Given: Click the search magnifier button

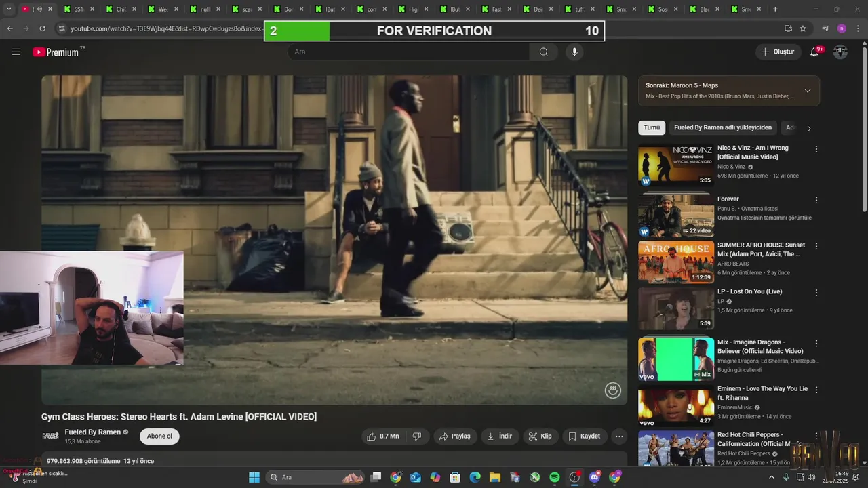Looking at the screenshot, I should 544,52.
